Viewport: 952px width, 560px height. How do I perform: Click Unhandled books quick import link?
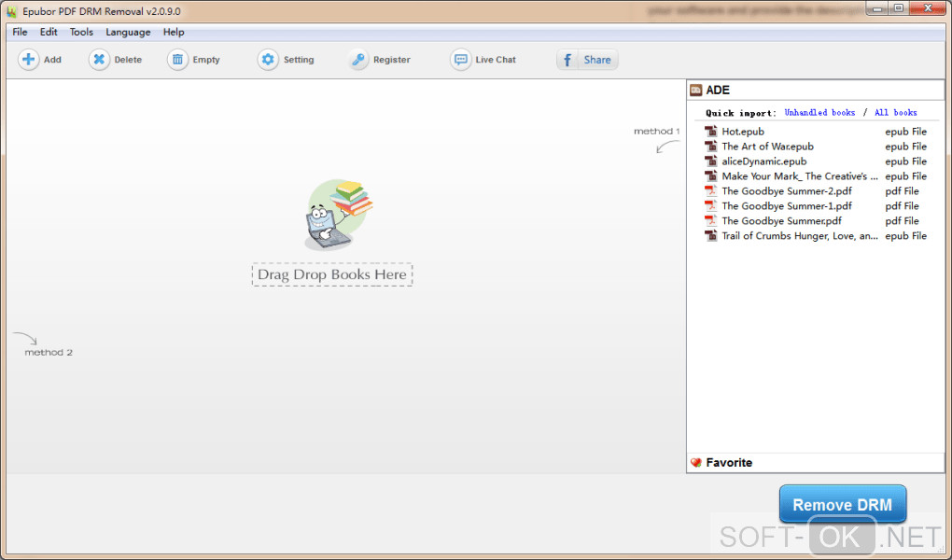tap(819, 113)
